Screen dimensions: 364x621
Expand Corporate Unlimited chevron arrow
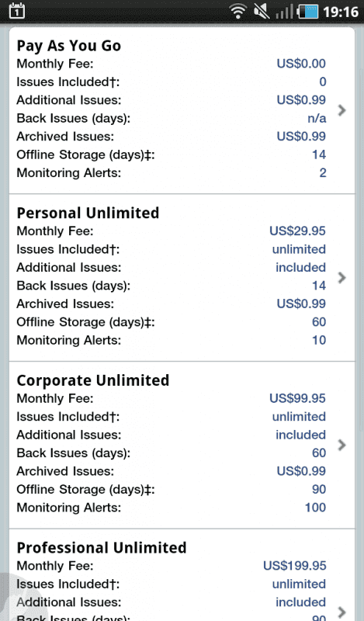click(x=341, y=445)
